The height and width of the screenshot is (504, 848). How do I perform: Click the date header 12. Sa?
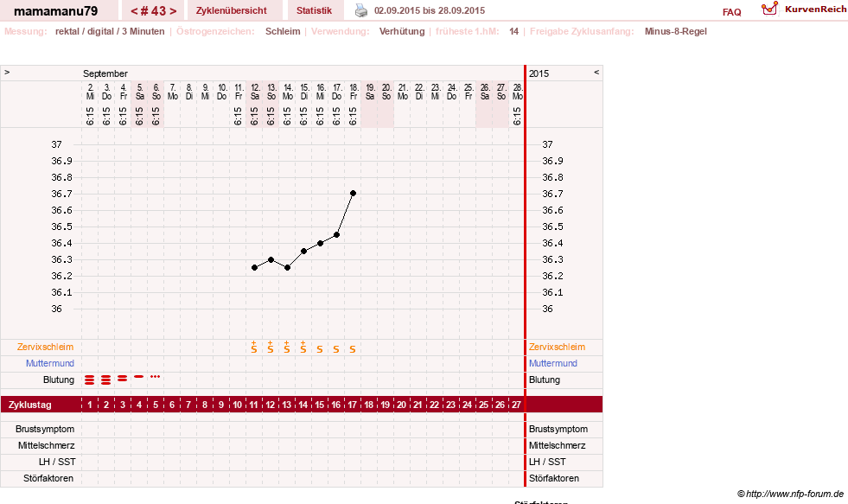(x=255, y=92)
